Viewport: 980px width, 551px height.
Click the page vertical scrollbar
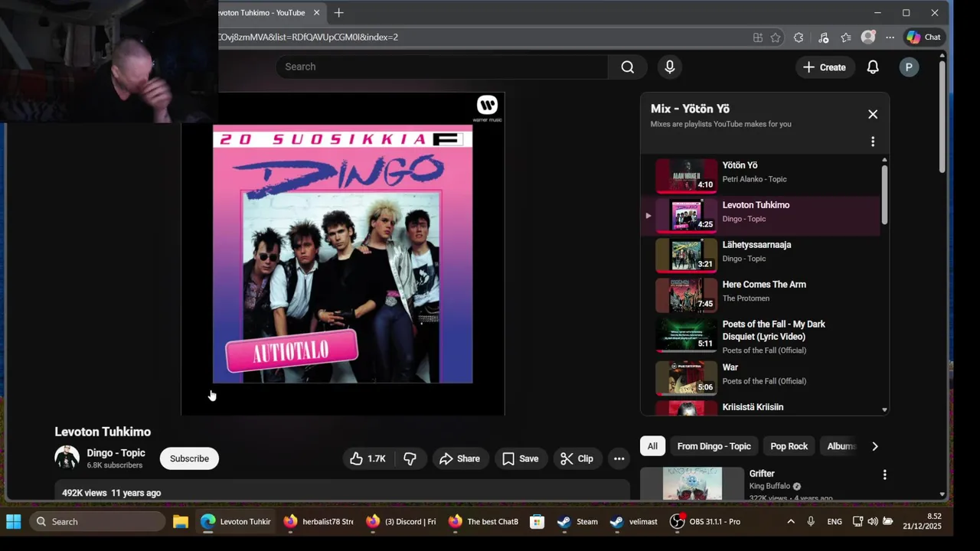click(942, 116)
